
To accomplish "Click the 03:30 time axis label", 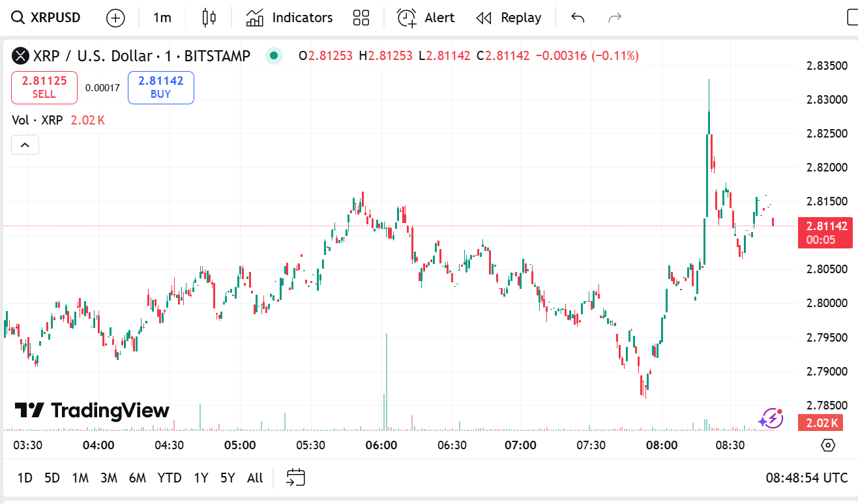I will [x=28, y=445].
